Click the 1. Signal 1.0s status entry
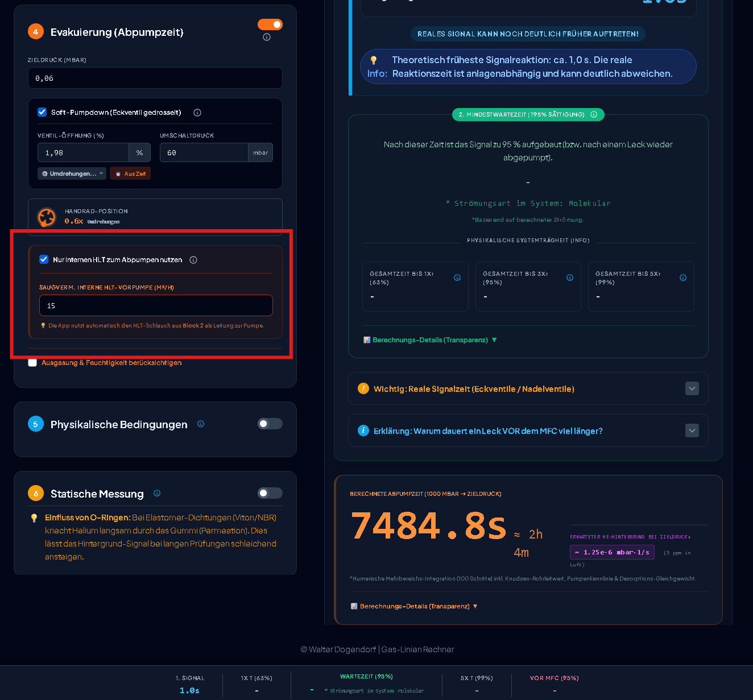Image resolution: width=753 pixels, height=700 pixels. (189, 684)
